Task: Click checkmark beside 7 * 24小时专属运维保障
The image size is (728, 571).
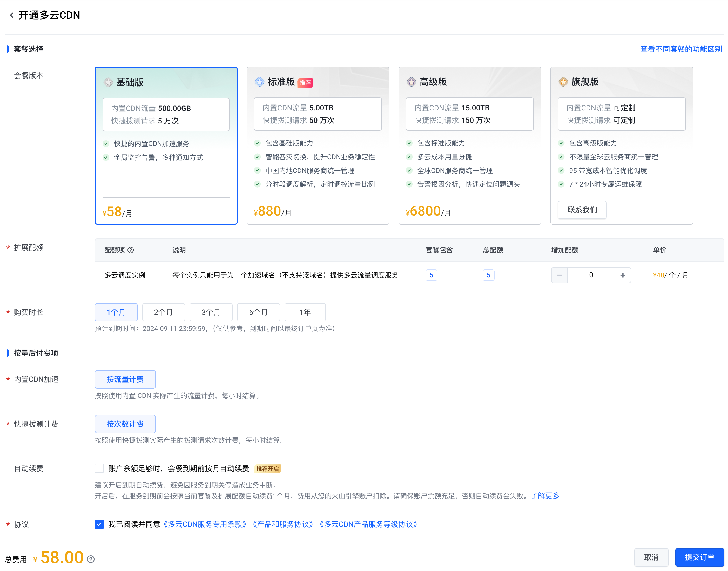Action: pos(561,184)
